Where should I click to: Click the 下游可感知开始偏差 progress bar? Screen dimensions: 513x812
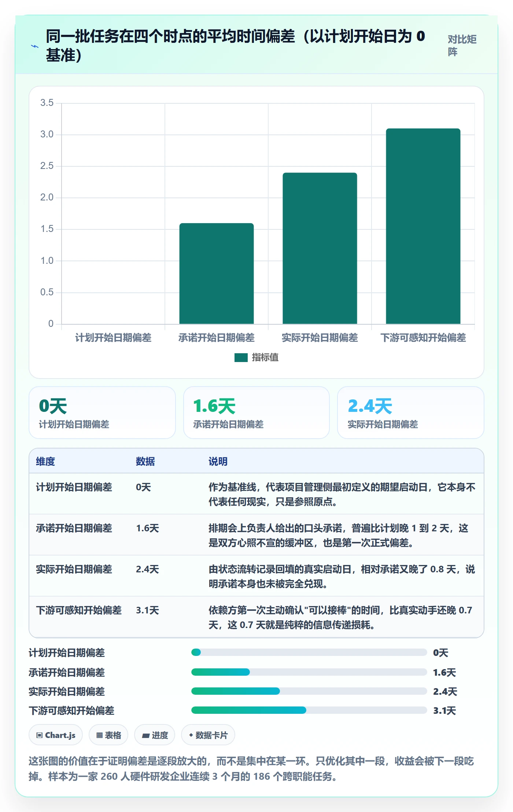click(309, 710)
